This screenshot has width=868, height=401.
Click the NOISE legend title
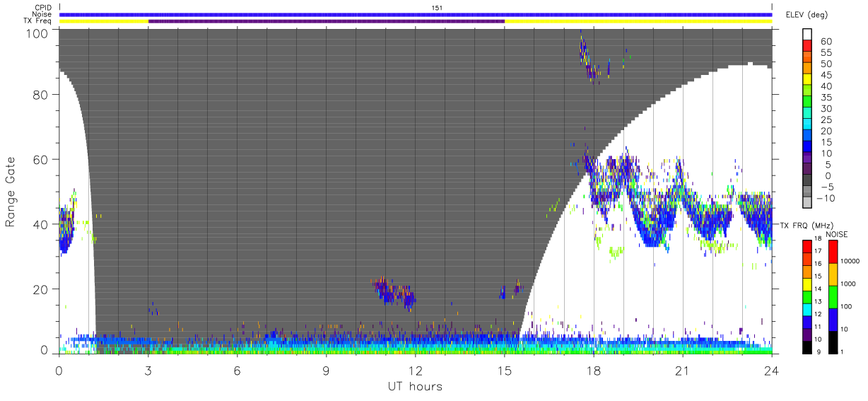[835, 234]
